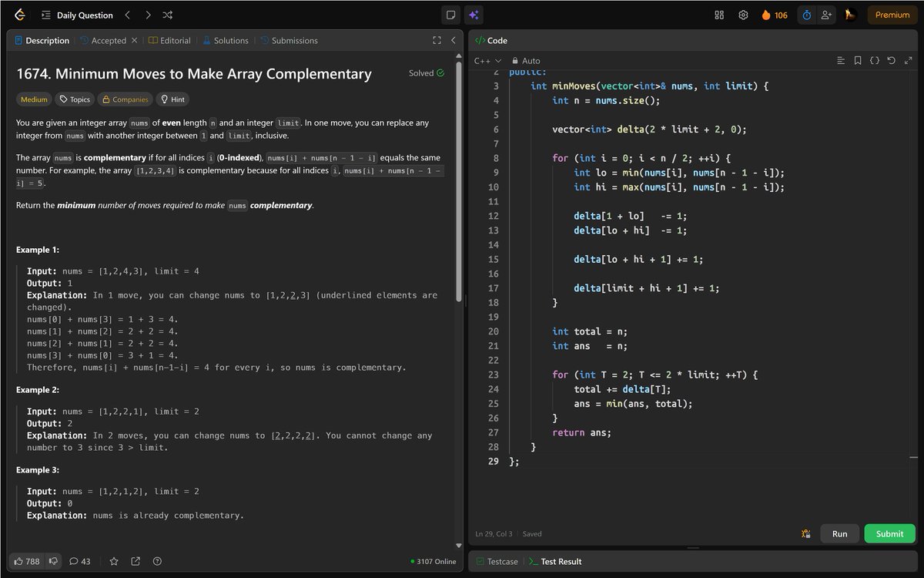Switch to the Solutions tab
The height and width of the screenshot is (578, 924).
tap(226, 40)
